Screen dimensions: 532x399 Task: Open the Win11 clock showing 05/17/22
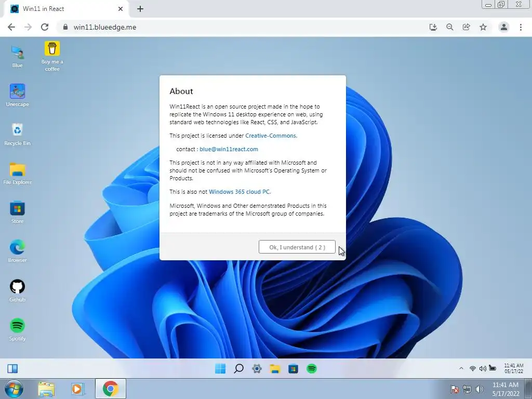(514, 368)
